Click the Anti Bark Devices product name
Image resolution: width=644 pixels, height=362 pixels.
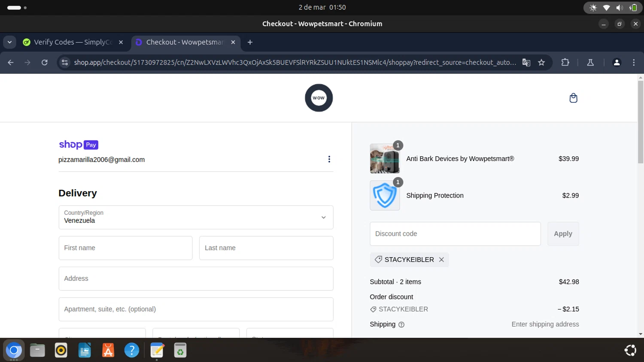(460, 159)
